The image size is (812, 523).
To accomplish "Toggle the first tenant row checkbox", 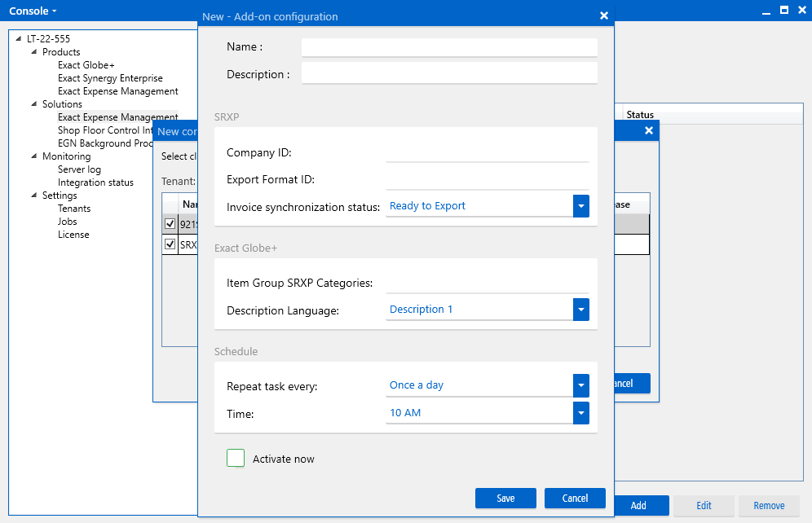I will (x=170, y=224).
